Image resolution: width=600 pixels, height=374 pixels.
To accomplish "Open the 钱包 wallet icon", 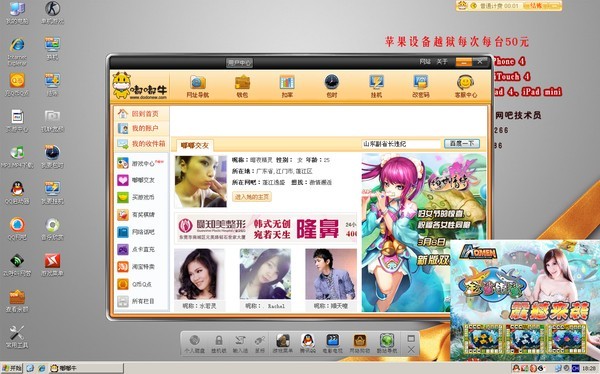I will tap(242, 86).
